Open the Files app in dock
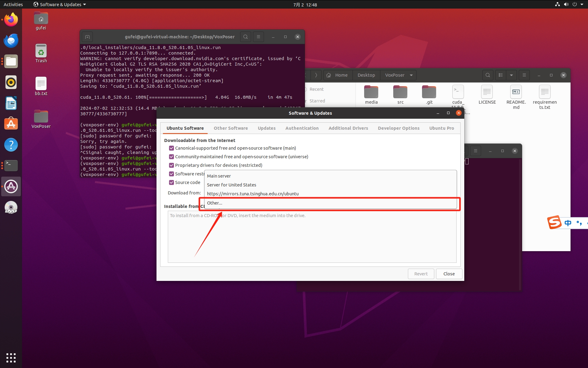 pos(11,61)
